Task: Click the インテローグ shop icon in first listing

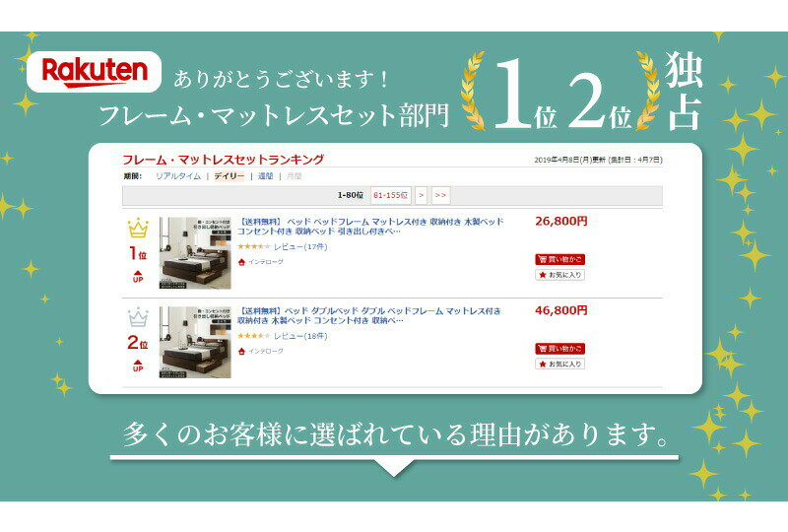Action: pos(241,262)
